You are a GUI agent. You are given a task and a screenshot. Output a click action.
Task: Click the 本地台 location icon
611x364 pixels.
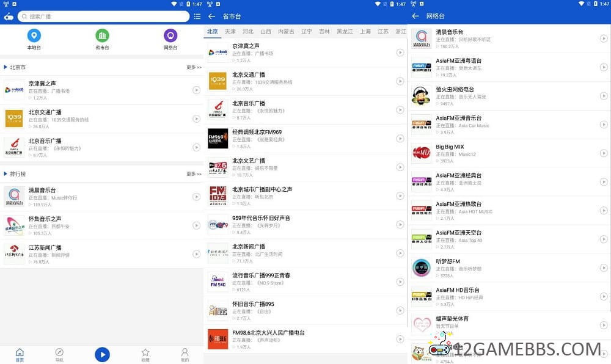pyautogui.click(x=34, y=35)
